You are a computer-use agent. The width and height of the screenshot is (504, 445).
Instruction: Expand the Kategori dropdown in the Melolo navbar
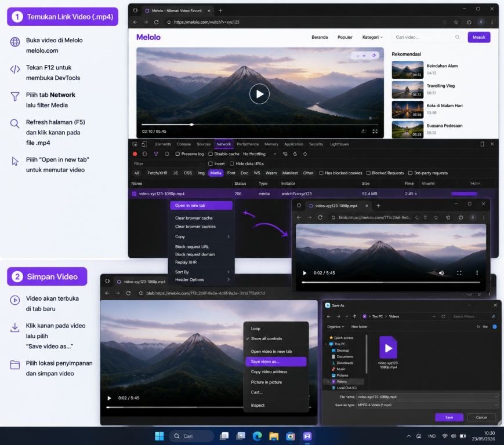pyautogui.click(x=372, y=37)
